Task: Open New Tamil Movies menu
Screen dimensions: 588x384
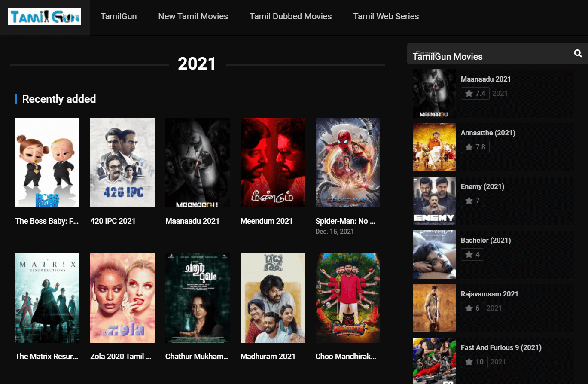Action: [193, 17]
